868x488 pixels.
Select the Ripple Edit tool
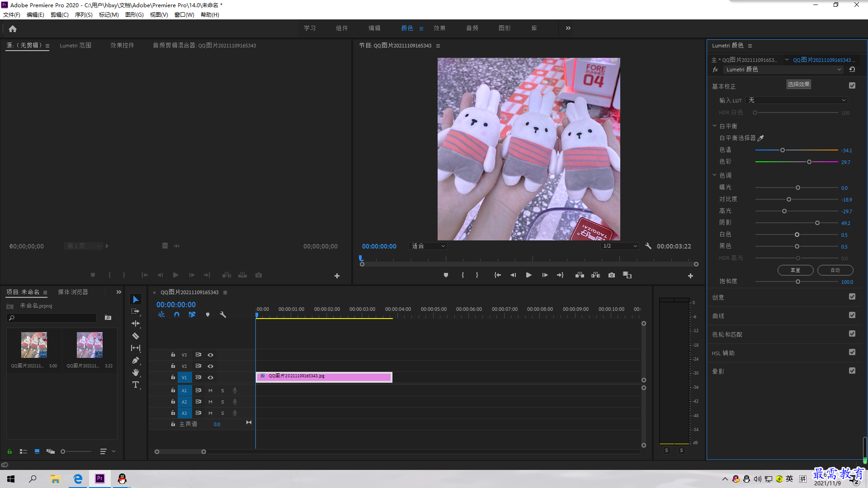(136, 324)
